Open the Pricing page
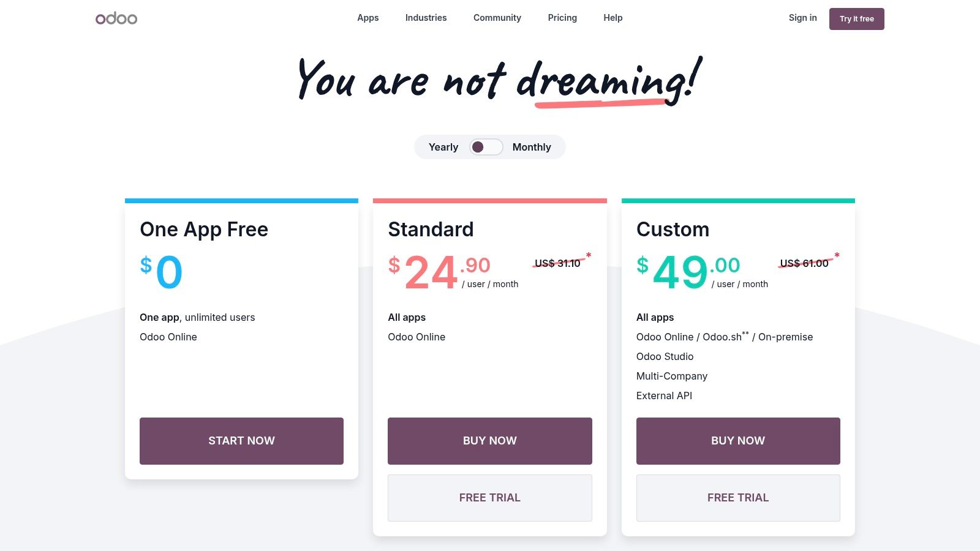Screen dimensions: 980x551 point(562,18)
